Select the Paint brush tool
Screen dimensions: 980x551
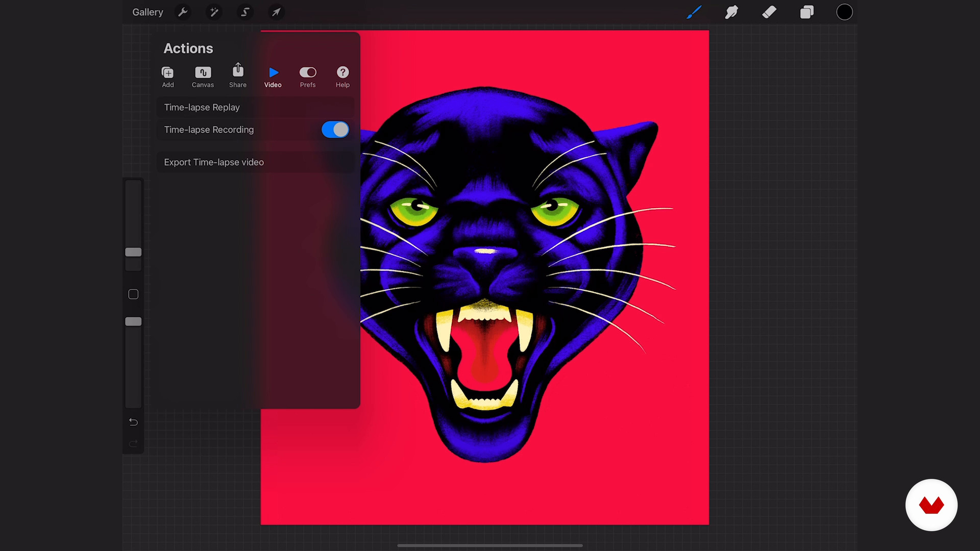(x=694, y=12)
